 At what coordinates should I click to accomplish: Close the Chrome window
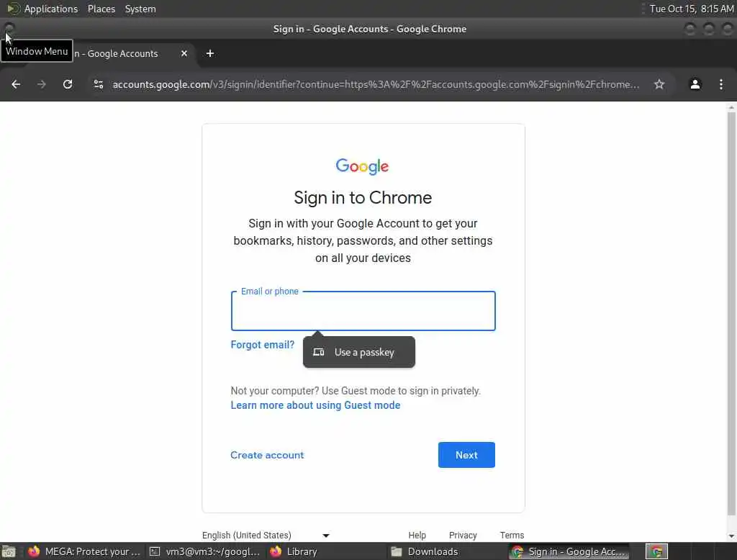[x=727, y=30]
